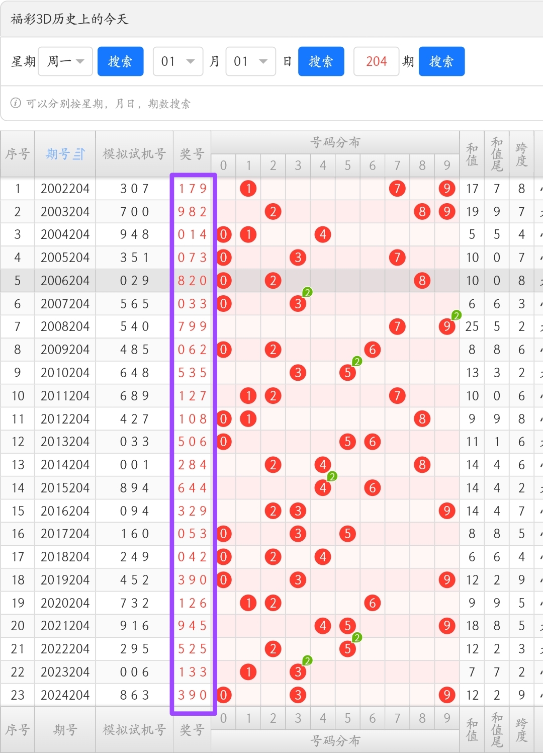This screenshot has width=543, height=756.
Task: Click red ball 9 in issue 2016204 row
Action: pyautogui.click(x=447, y=511)
